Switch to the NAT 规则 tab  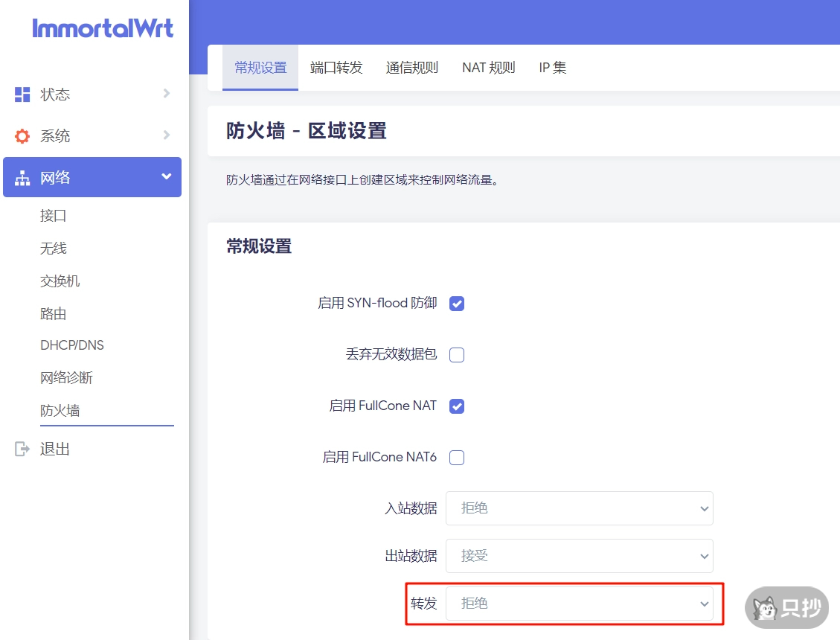click(x=488, y=66)
